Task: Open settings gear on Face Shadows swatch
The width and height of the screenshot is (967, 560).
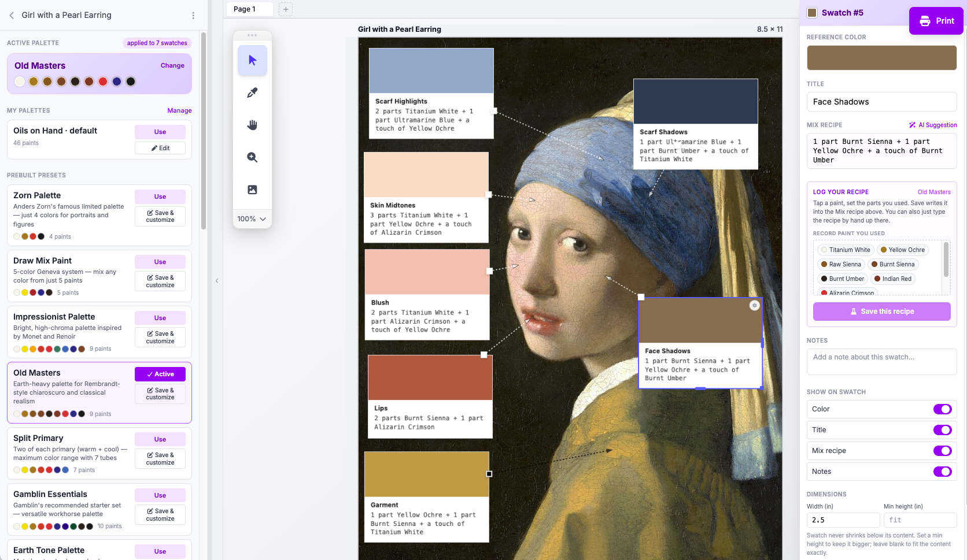Action: pyautogui.click(x=754, y=305)
